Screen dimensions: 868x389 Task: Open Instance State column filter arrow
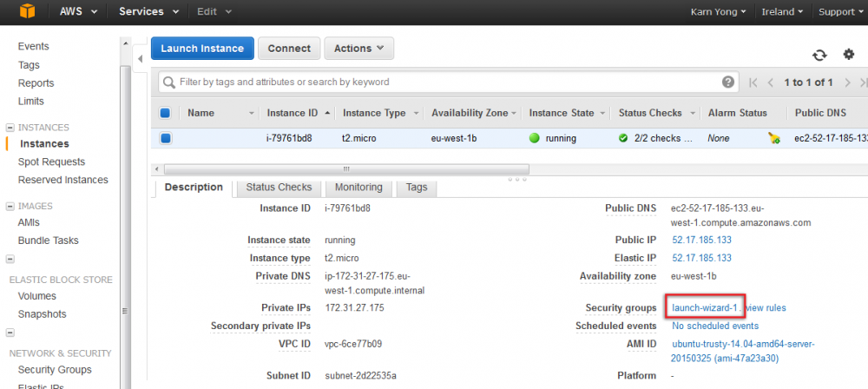[602, 113]
